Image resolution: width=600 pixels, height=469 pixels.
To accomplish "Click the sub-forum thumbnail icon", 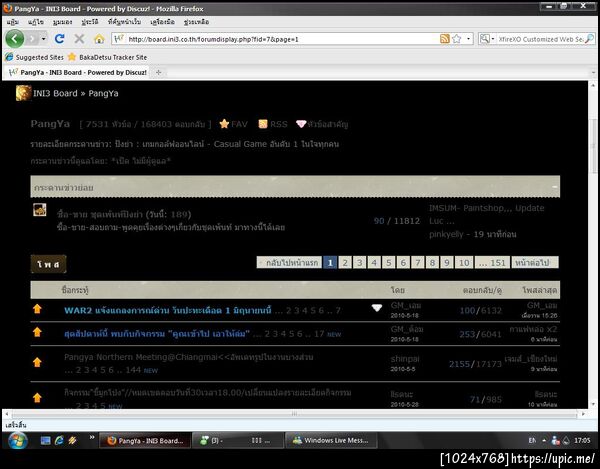I will (39, 210).
